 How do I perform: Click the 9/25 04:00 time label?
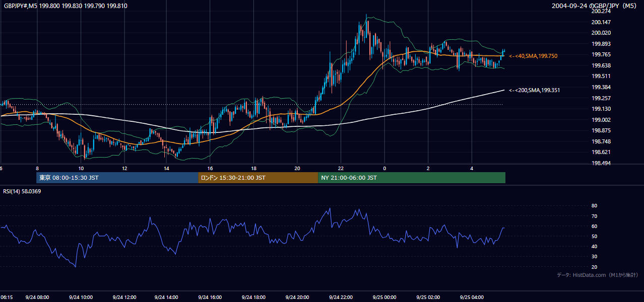coord(472,297)
